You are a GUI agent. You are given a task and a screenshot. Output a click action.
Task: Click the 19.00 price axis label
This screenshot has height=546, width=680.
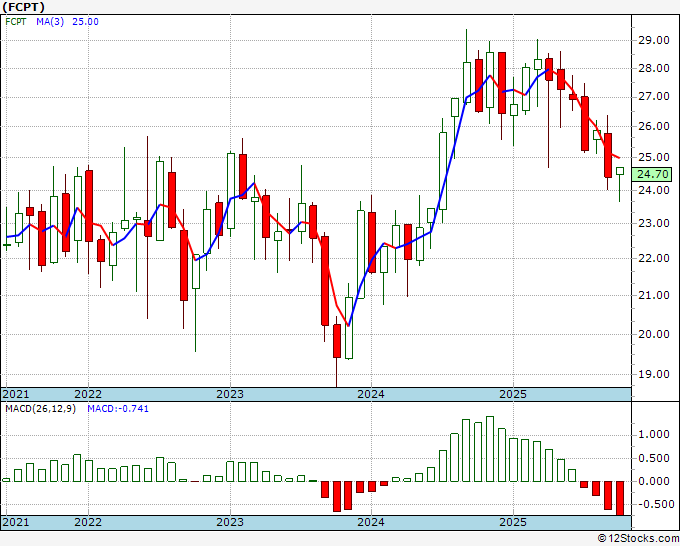pyautogui.click(x=654, y=374)
